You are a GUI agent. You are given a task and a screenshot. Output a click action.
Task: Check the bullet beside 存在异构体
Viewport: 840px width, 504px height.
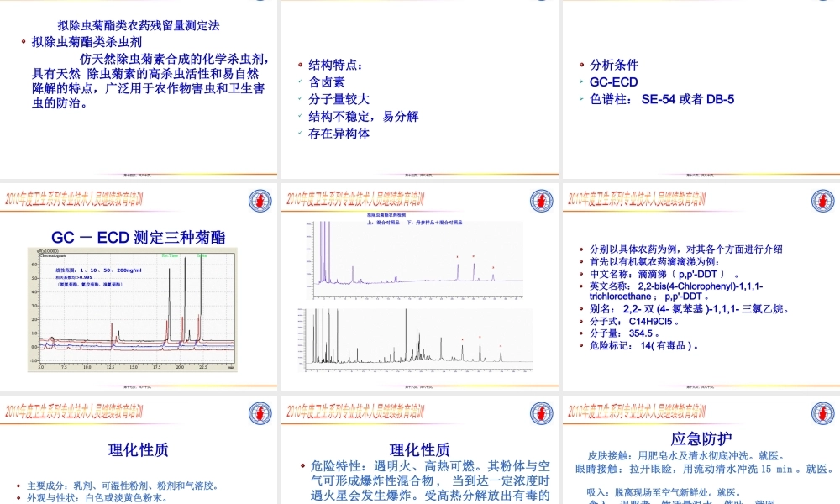(x=299, y=133)
